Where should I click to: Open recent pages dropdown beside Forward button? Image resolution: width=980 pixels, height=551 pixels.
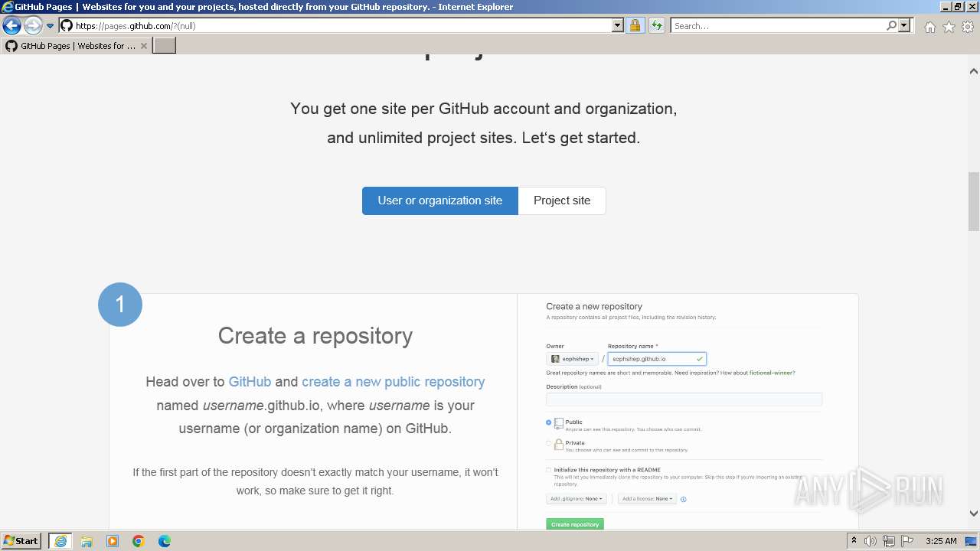click(51, 26)
